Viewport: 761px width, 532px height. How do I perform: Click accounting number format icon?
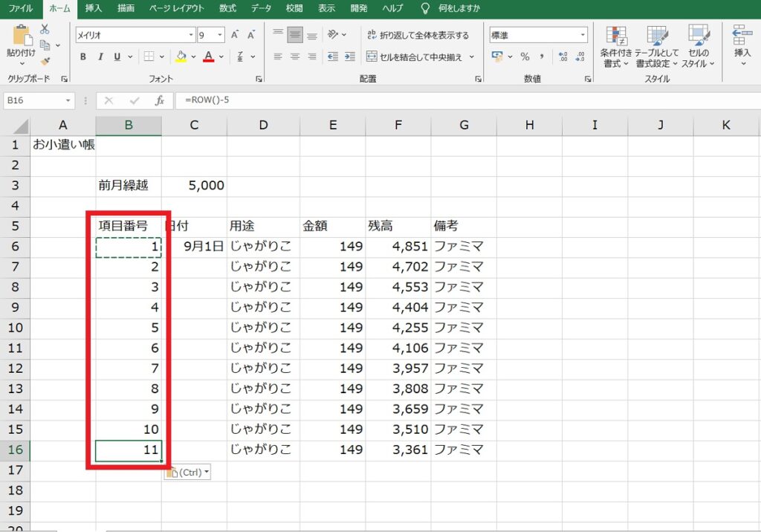(x=497, y=56)
